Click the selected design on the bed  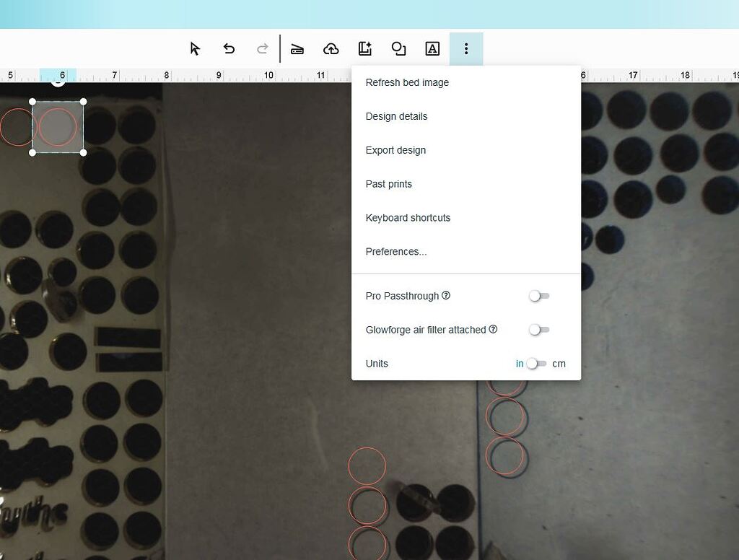pyautogui.click(x=58, y=127)
